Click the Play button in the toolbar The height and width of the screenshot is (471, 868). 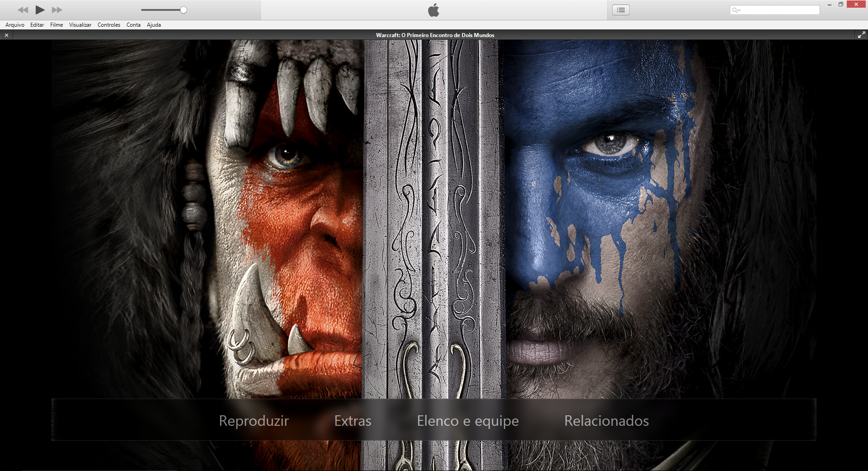coord(40,10)
